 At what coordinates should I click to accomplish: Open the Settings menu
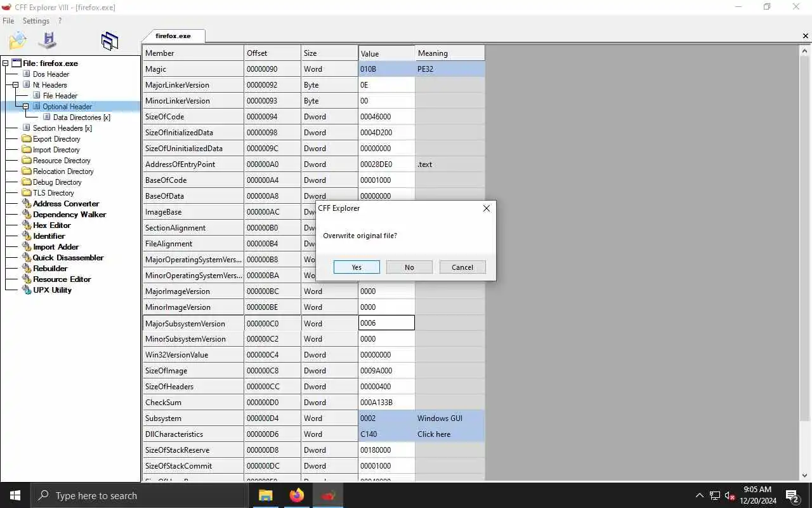tap(36, 21)
